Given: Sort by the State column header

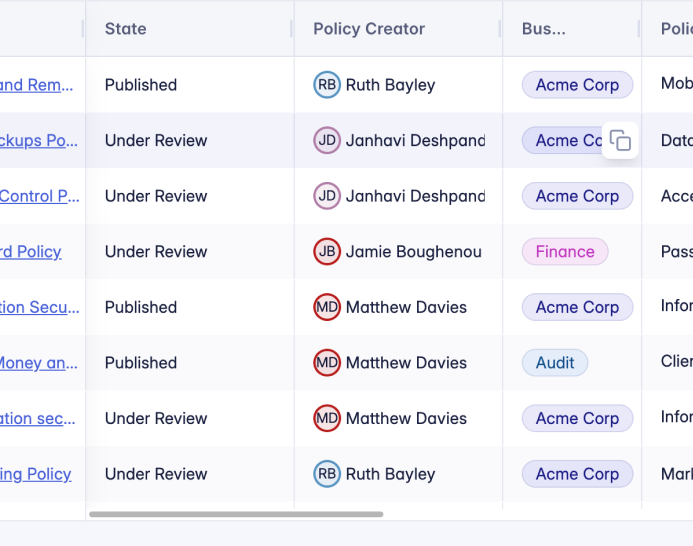Looking at the screenshot, I should pos(126,29).
